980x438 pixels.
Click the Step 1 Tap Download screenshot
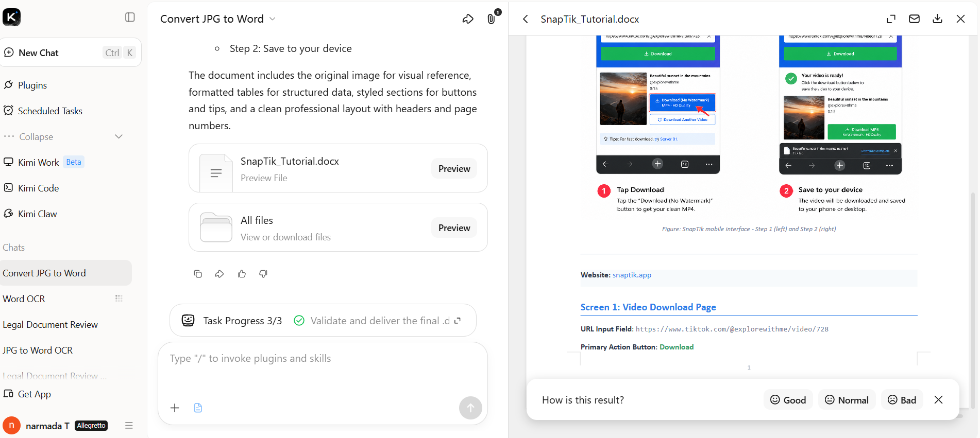coord(658,104)
